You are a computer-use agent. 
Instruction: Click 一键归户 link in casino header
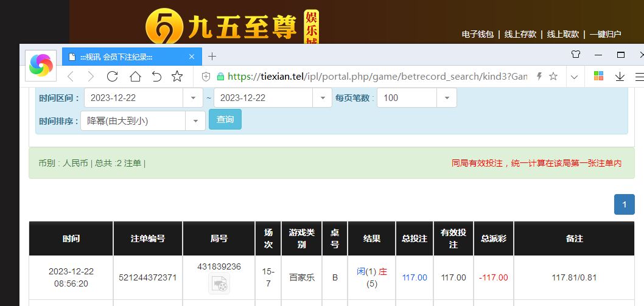(606, 35)
